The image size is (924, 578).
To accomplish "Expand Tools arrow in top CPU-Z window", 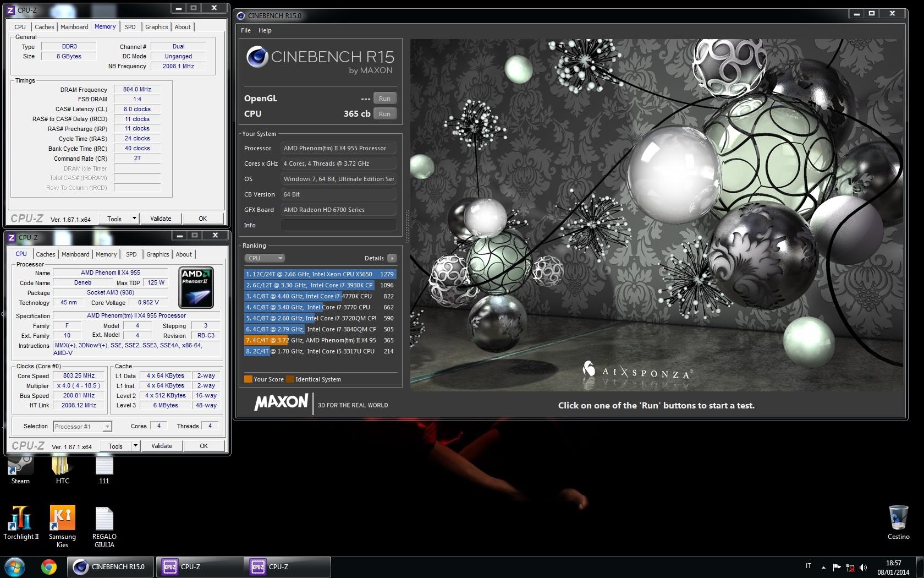I will pos(134,219).
